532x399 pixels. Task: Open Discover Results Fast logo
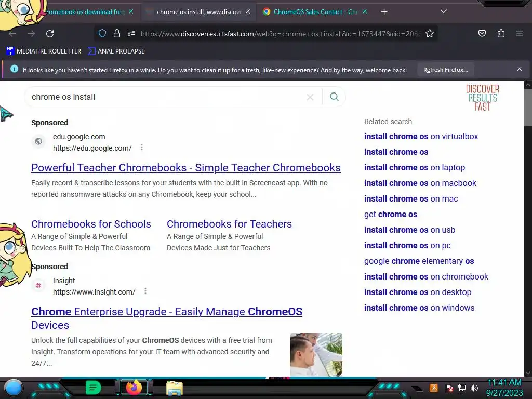click(x=482, y=98)
